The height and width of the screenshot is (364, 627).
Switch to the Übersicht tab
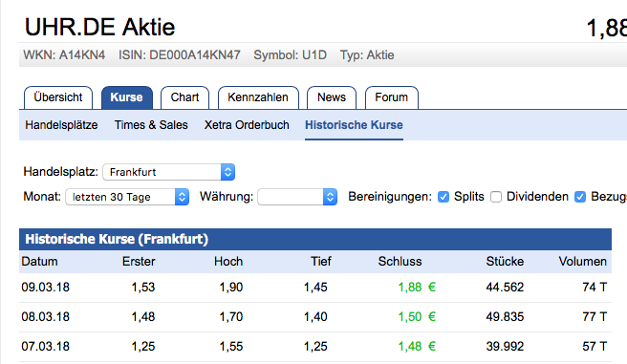(58, 97)
